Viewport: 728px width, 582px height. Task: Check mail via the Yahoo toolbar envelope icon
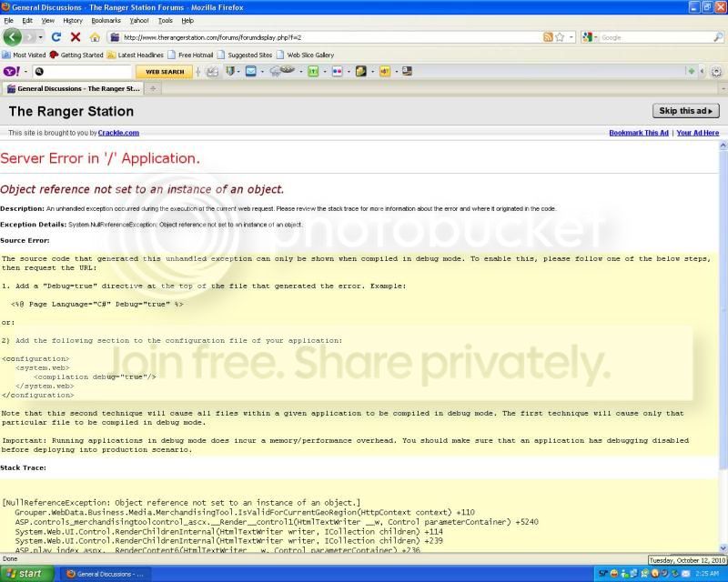(x=252, y=71)
